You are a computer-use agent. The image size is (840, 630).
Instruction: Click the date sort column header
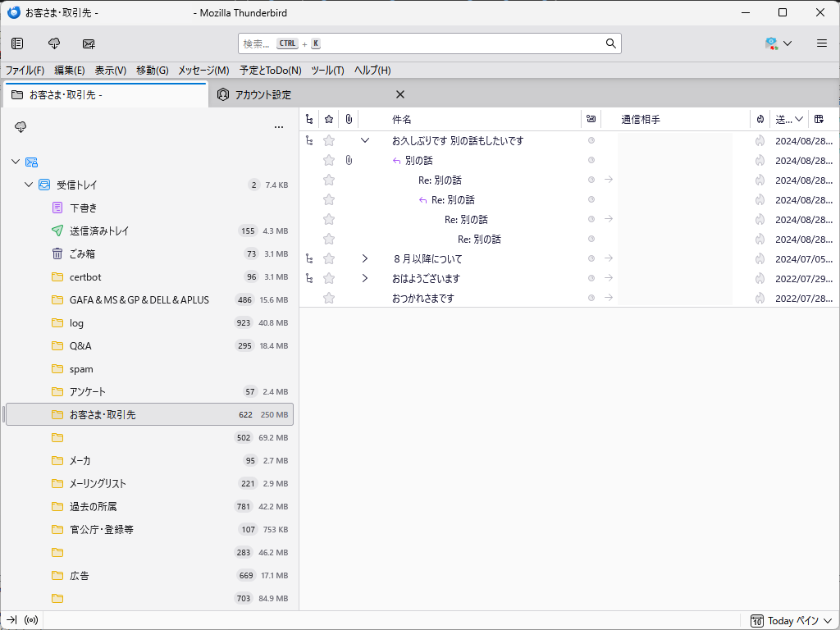[x=788, y=119]
